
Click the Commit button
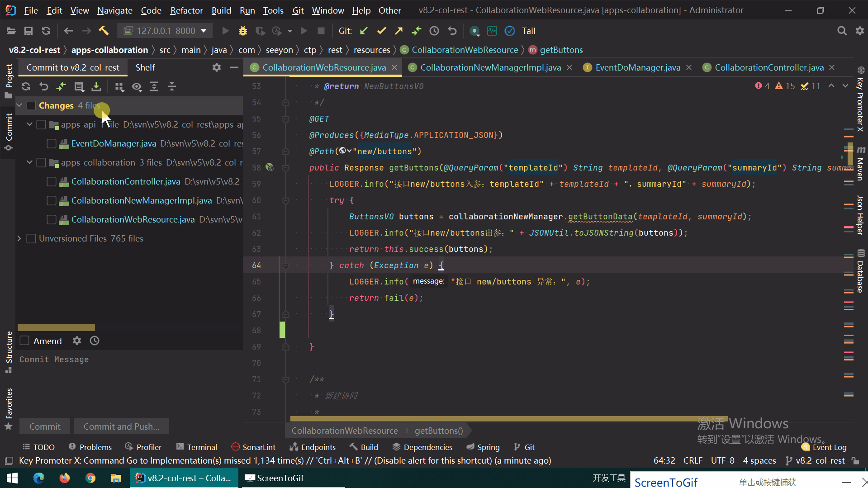point(45,426)
